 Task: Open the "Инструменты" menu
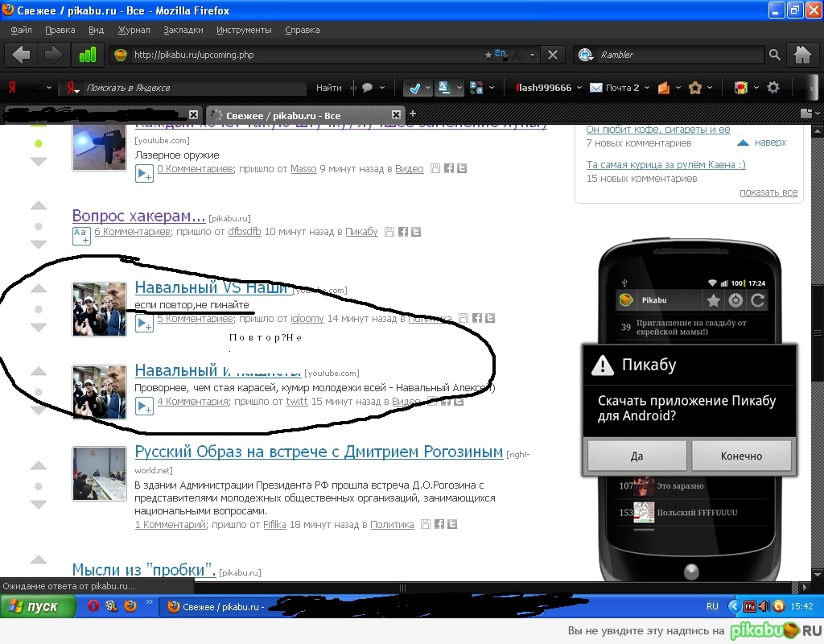pyautogui.click(x=244, y=30)
